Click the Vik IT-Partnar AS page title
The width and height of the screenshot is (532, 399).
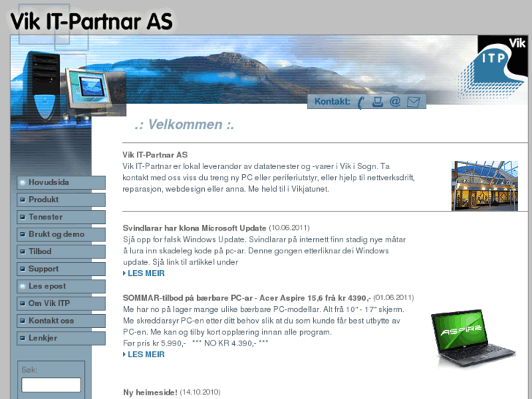tap(91, 21)
